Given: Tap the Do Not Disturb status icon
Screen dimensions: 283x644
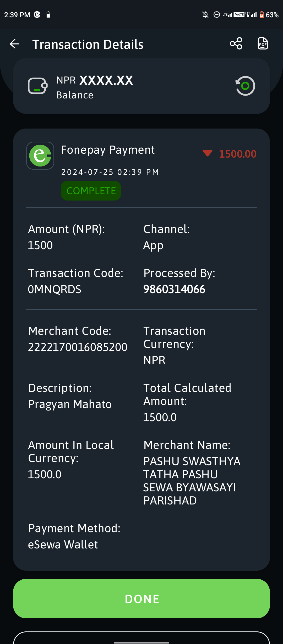Looking at the screenshot, I should pyautogui.click(x=217, y=15).
